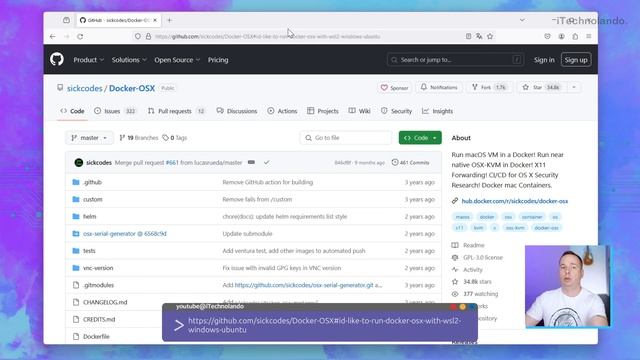This screenshot has width=640, height=360.
Task: Open the Docker-OSX repository link
Action: coord(132,88)
